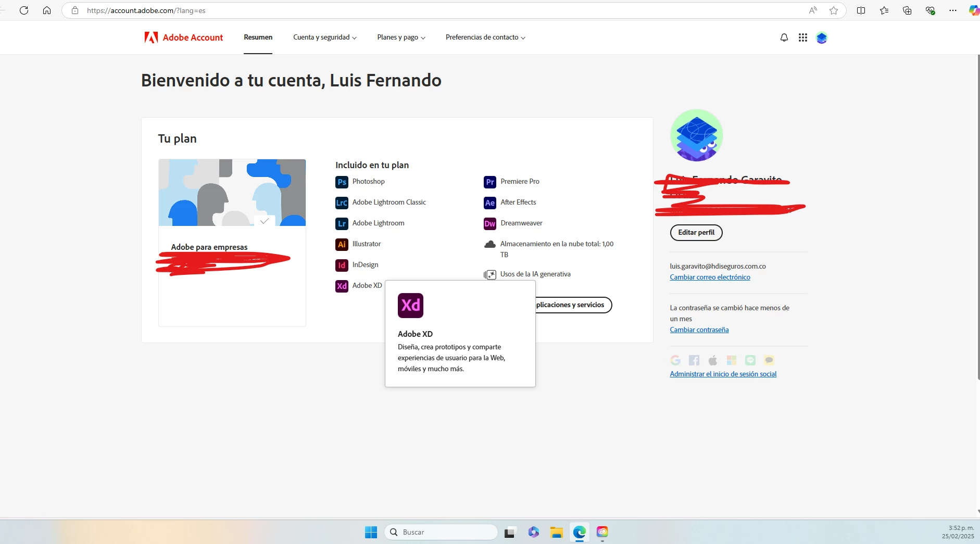
Task: Reload the page with the refresh button
Action: [24, 10]
